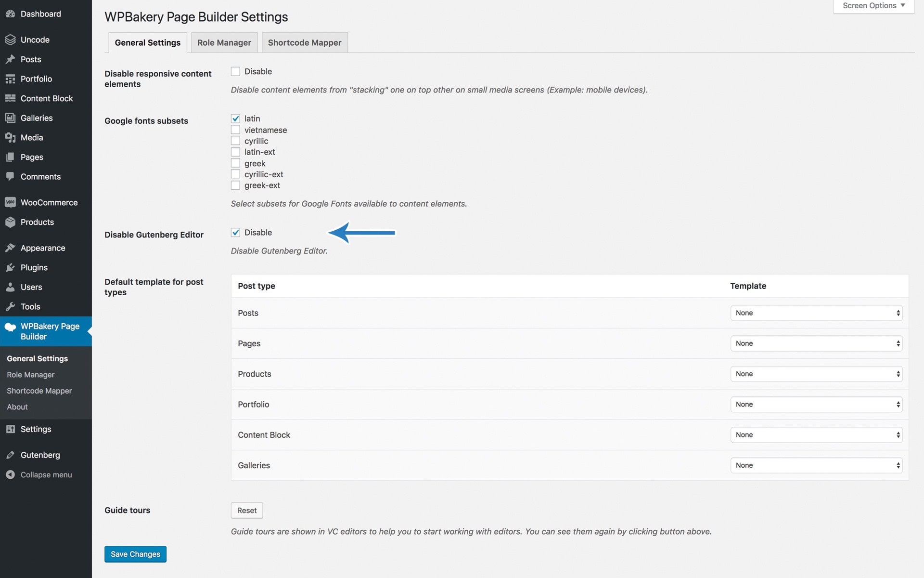
Task: Switch to Shortcode Mapper tab
Action: coord(304,42)
